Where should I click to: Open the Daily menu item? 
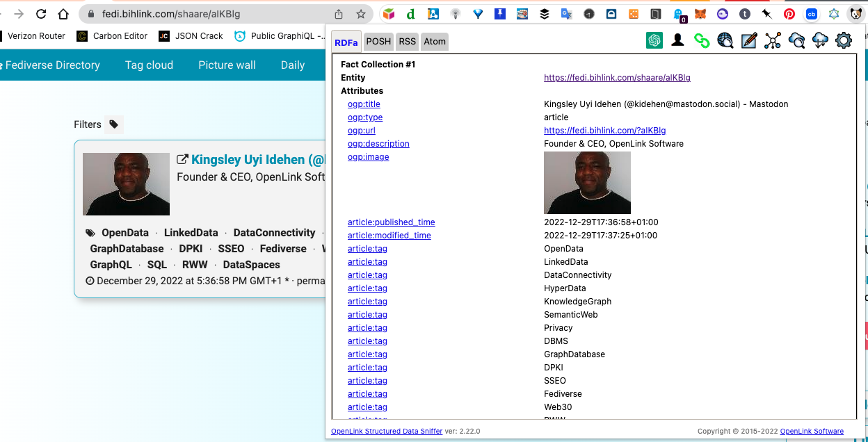tap(293, 65)
